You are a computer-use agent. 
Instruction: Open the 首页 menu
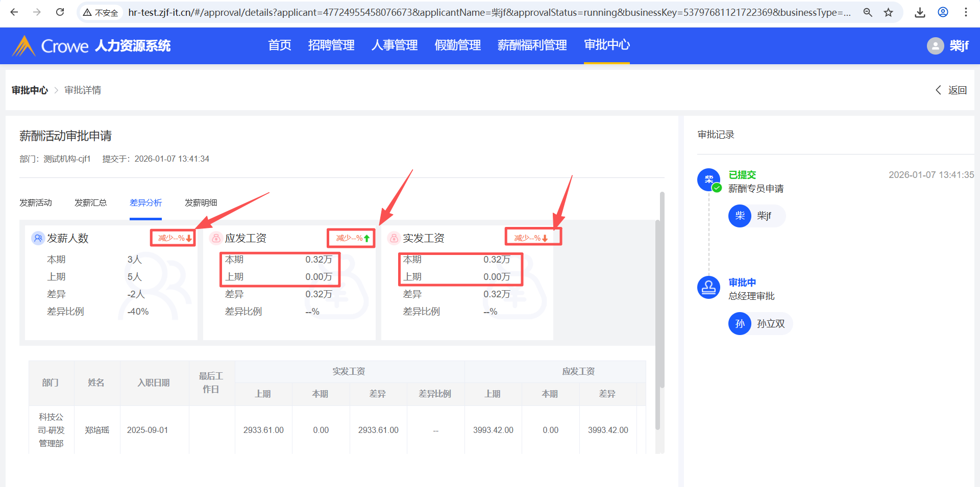pos(280,45)
